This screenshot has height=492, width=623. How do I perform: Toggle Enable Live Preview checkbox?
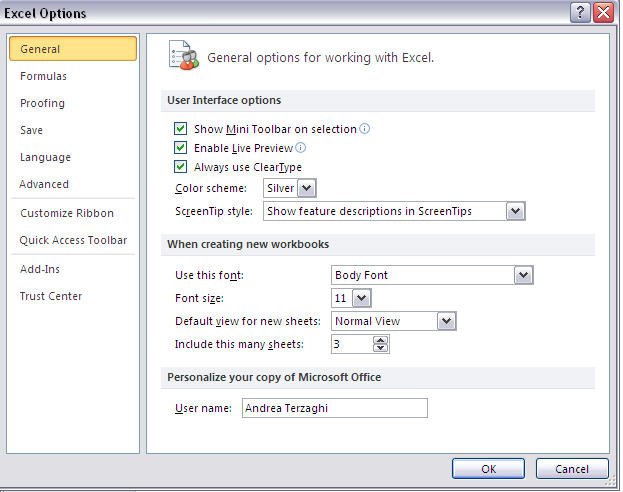pos(180,148)
